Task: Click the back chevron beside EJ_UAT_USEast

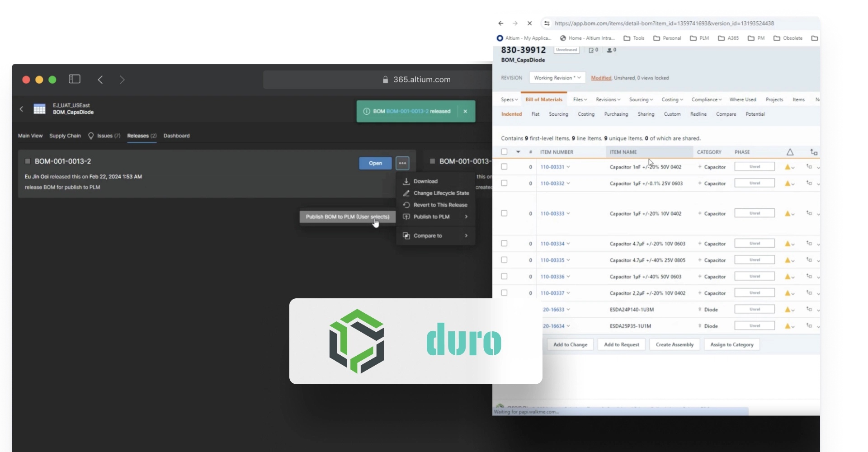Action: 21,109
